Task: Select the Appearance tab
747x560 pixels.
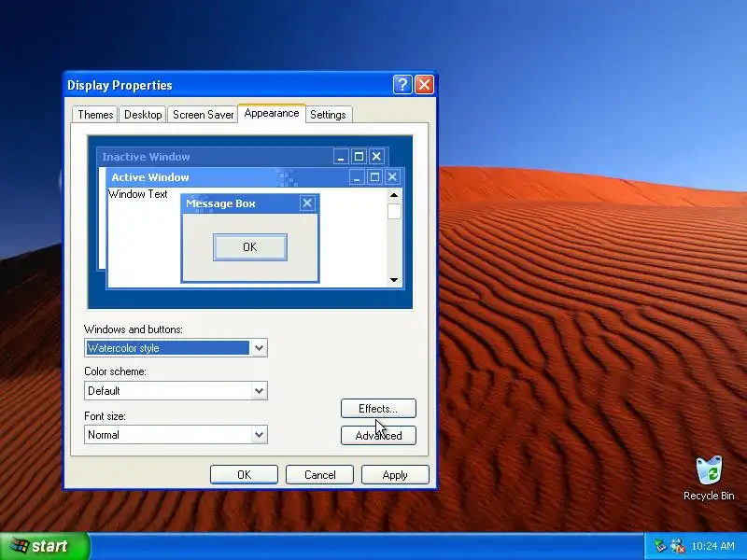Action: coord(272,113)
